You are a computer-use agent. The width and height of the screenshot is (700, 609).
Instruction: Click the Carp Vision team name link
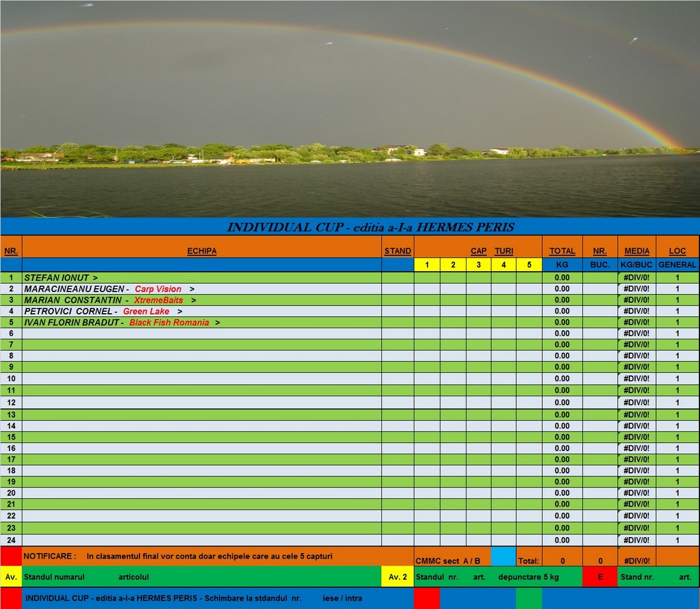point(158,288)
